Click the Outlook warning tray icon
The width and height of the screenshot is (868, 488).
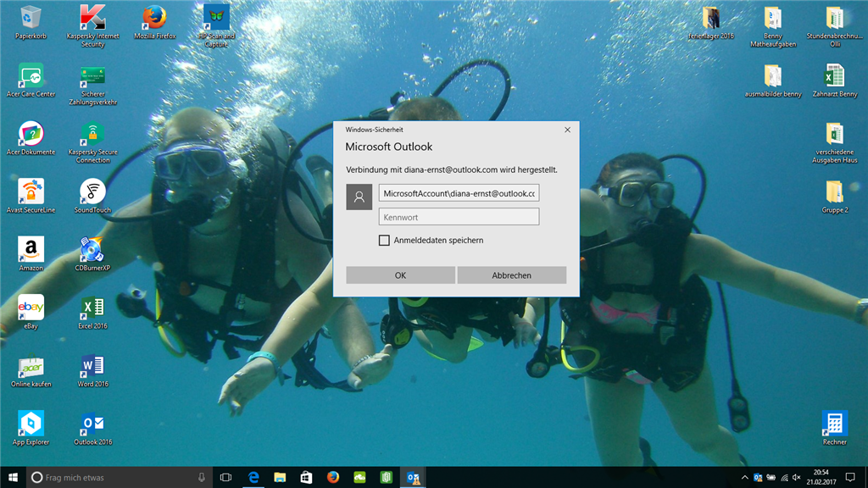click(x=758, y=478)
